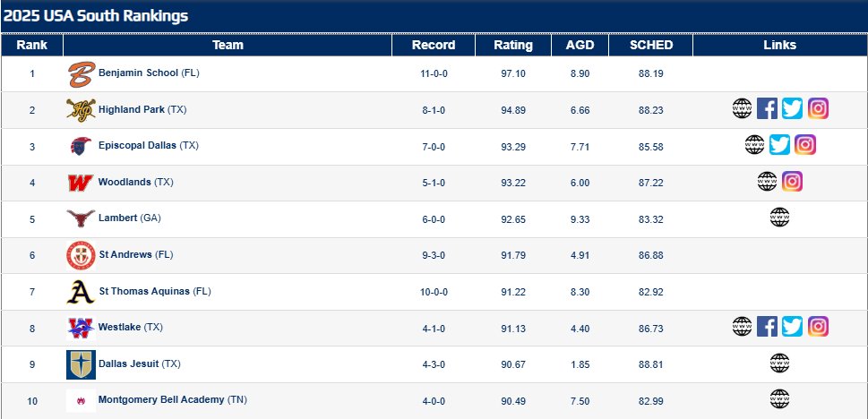Open Woodlands website globe icon
This screenshot has width=868, height=419.
(x=767, y=181)
